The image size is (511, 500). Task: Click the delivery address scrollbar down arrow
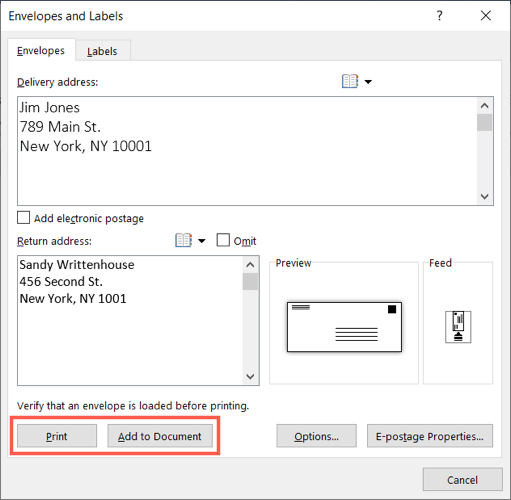coord(484,196)
